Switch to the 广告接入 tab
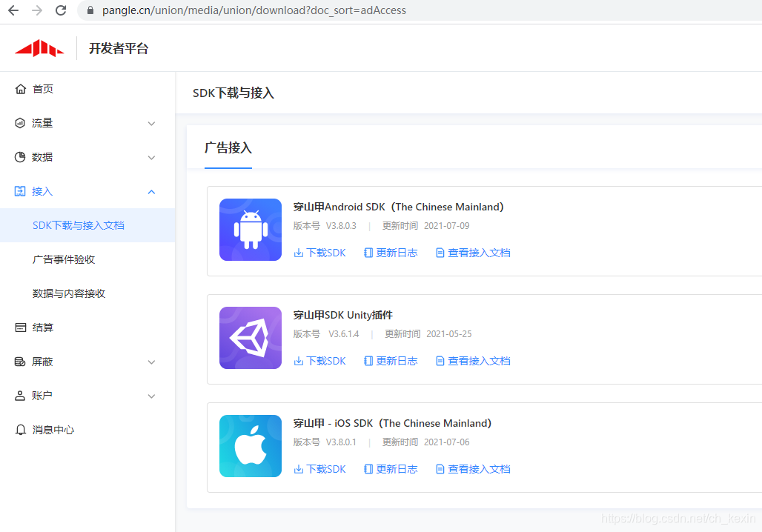The height and width of the screenshot is (532, 762). tap(228, 147)
